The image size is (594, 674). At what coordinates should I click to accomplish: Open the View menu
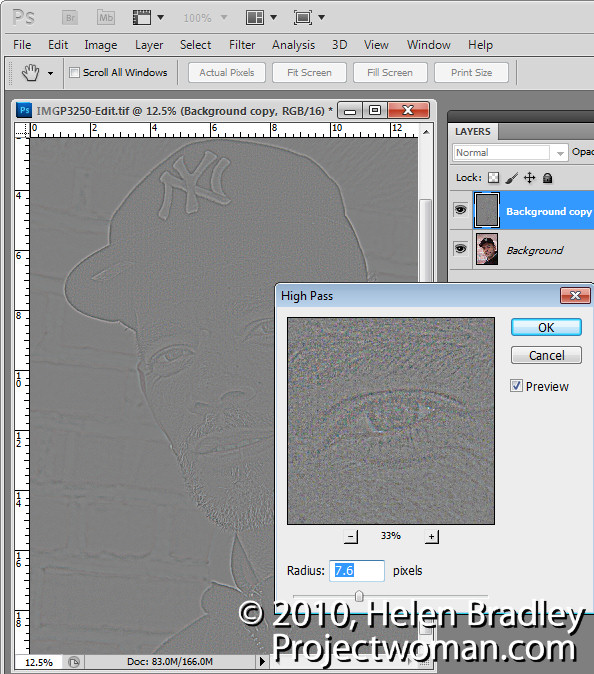pos(376,45)
